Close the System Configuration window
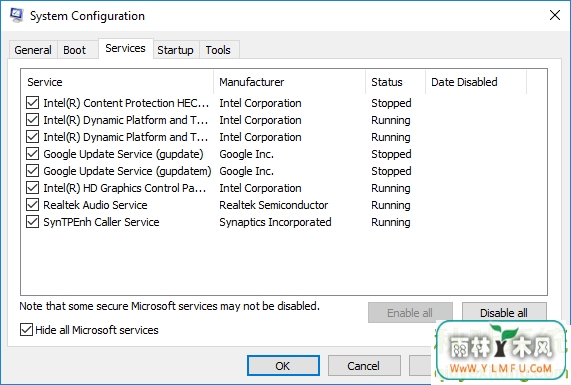The width and height of the screenshot is (571, 385). point(555,15)
